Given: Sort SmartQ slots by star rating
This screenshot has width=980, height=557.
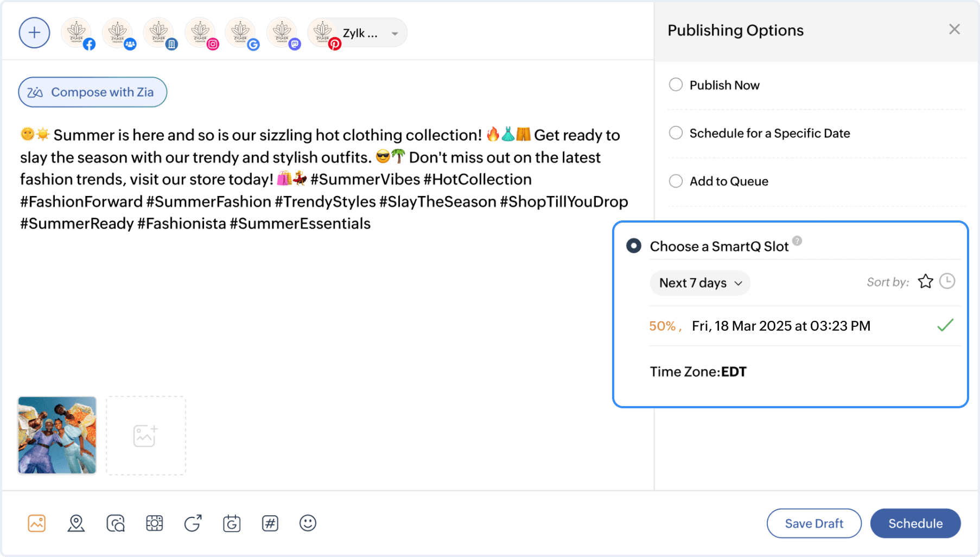Looking at the screenshot, I should [x=925, y=281].
